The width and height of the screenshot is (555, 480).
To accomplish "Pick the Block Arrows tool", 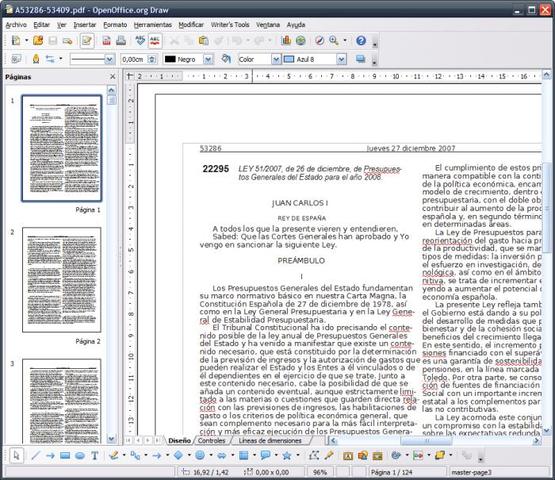I will (x=222, y=456).
